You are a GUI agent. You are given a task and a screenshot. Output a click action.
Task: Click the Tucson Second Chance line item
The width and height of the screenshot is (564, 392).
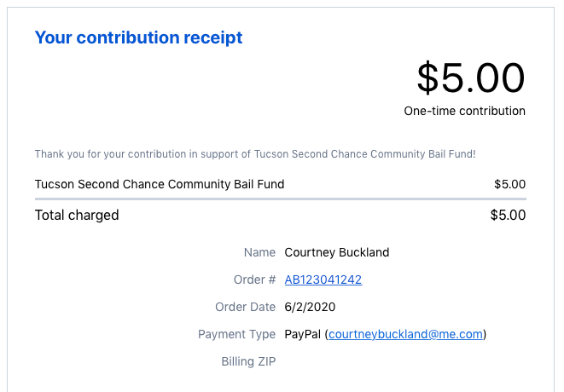[x=160, y=184]
